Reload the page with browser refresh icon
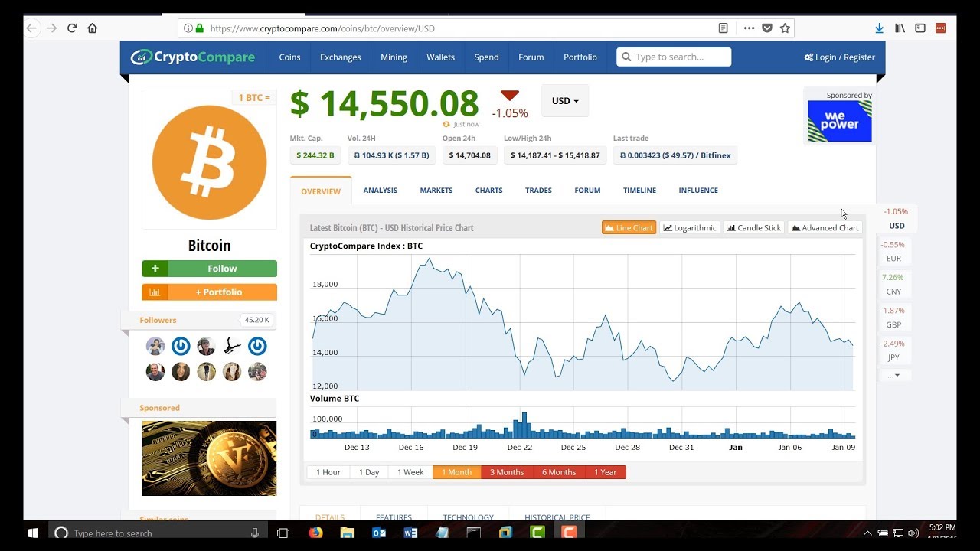Image resolution: width=980 pixels, height=551 pixels. [72, 28]
